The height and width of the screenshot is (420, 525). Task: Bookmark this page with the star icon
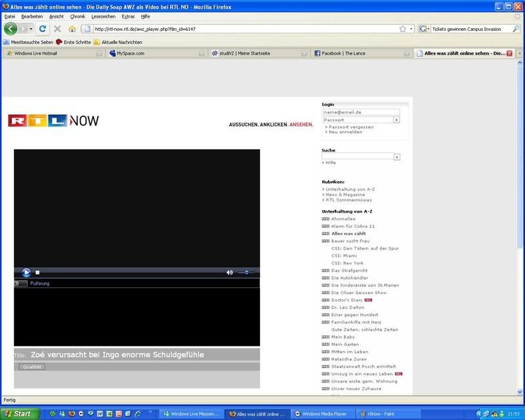402,29
